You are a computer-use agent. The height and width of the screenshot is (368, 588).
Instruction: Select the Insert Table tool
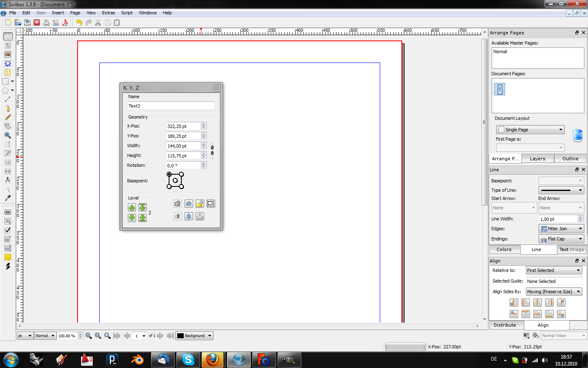tap(7, 72)
